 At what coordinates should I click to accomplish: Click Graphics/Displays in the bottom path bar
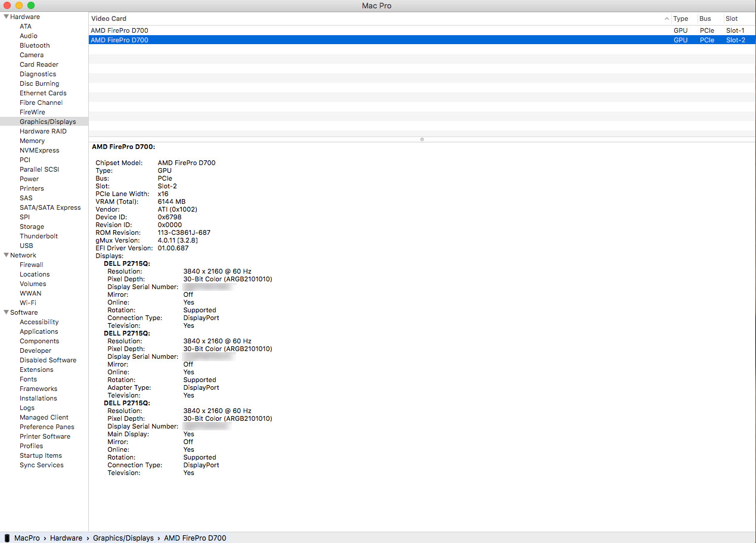[123, 538]
